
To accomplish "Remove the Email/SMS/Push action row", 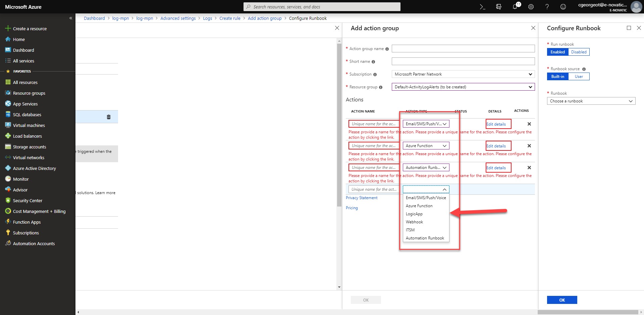I will click(529, 124).
